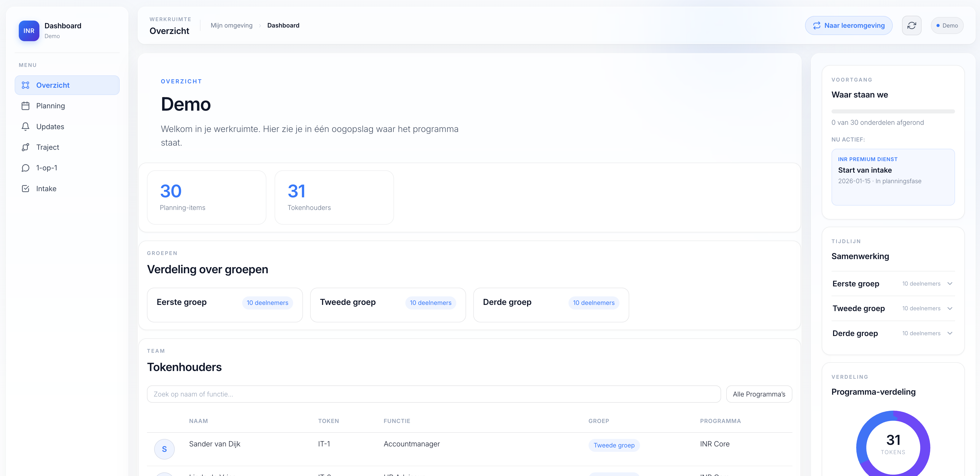Viewport: 980px width, 476px height.
Task: Open the Tweede groep card
Action: point(388,305)
